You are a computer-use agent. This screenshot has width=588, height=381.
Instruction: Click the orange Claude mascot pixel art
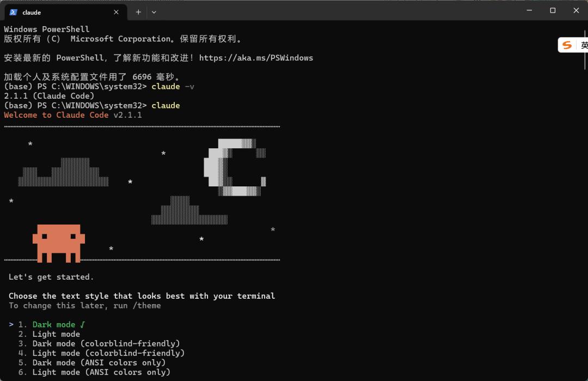[58, 243]
